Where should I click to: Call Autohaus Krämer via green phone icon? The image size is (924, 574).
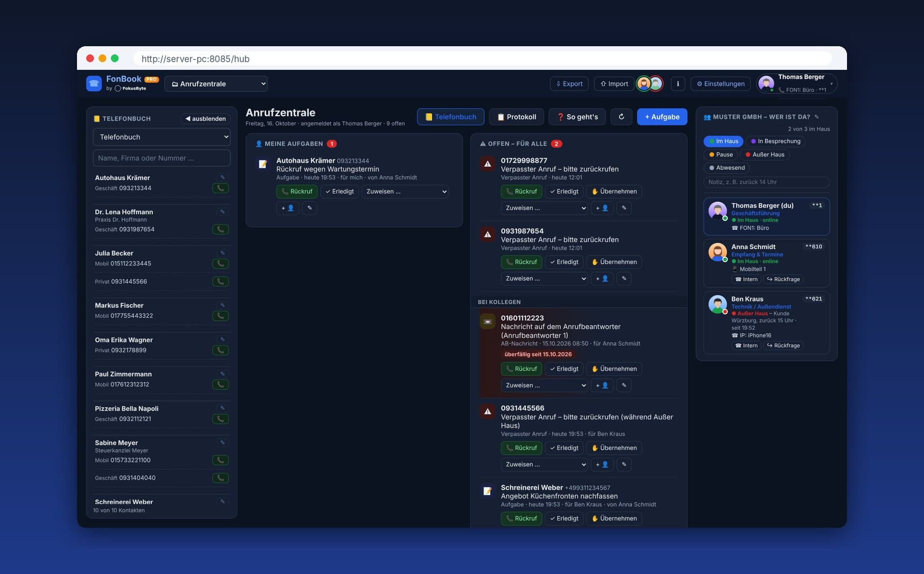pyautogui.click(x=220, y=188)
